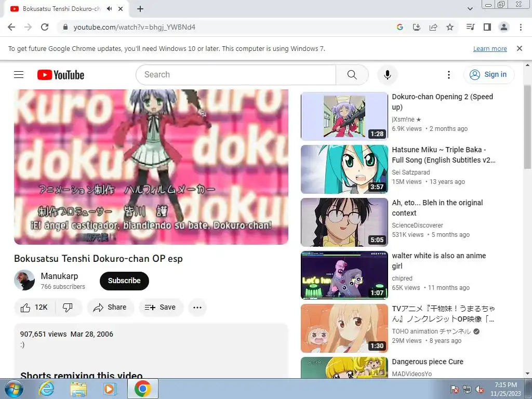The height and width of the screenshot is (399, 532).
Task: Open YouTube settings three-dot menu
Action: [448, 75]
